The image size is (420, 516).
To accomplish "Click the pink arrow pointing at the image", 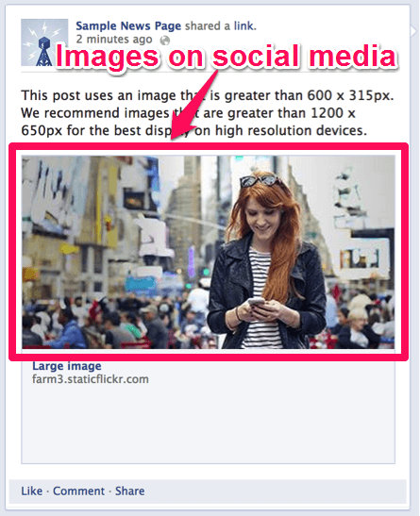I will 193,105.
